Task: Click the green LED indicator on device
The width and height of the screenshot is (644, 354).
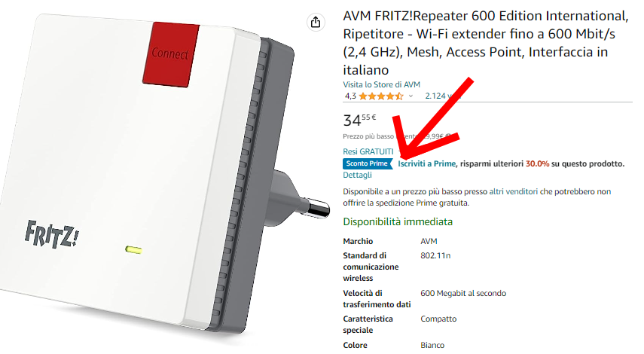Action: click(133, 250)
